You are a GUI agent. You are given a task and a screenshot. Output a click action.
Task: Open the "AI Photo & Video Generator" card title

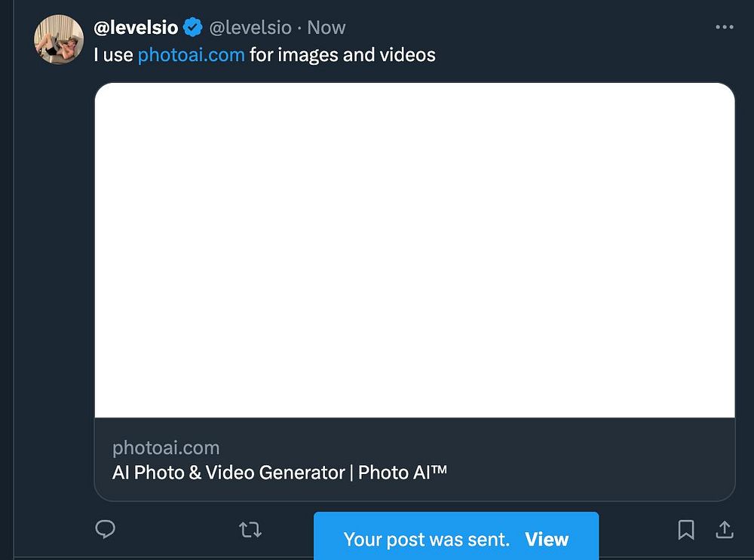[228, 473]
